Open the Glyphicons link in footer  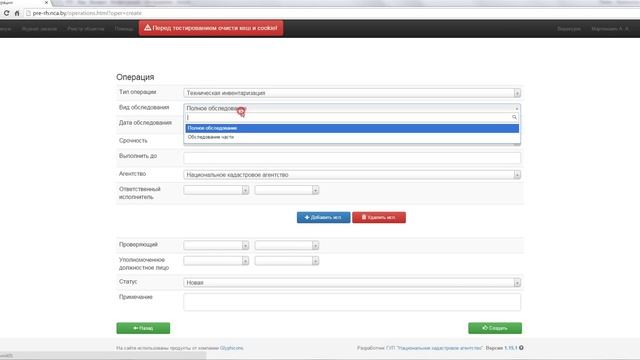[x=231, y=348]
